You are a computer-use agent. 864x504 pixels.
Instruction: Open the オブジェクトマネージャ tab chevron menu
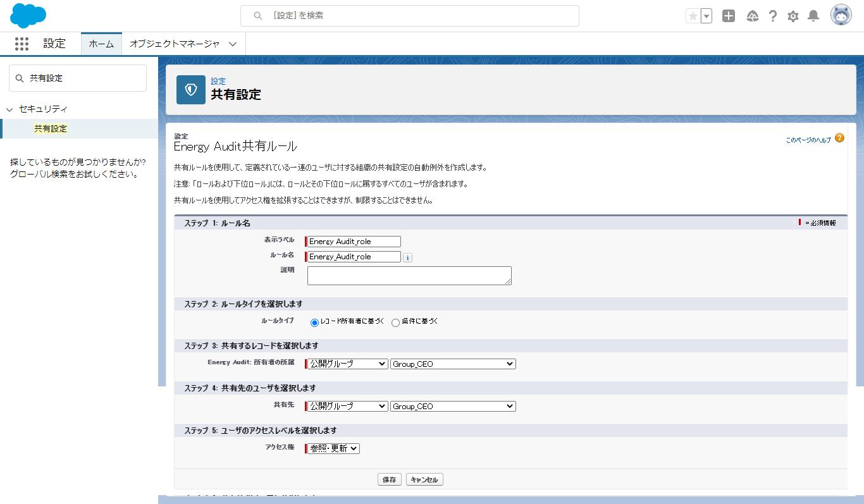(233, 44)
